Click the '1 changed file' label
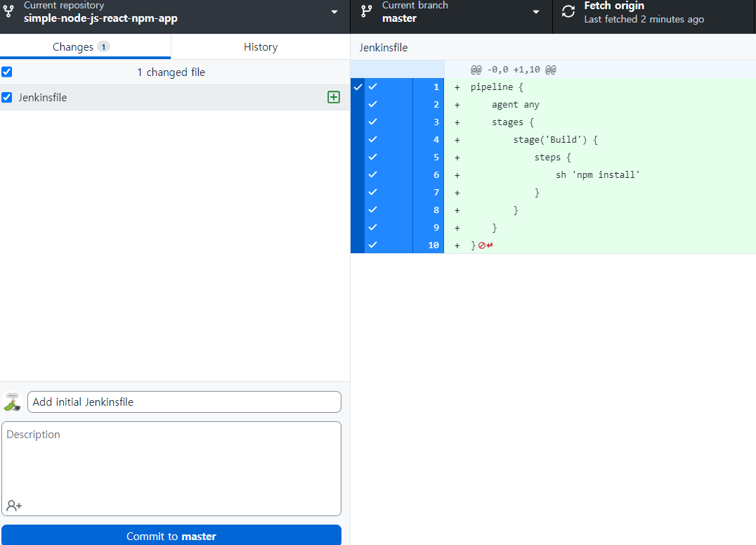This screenshot has width=756, height=545. (171, 72)
